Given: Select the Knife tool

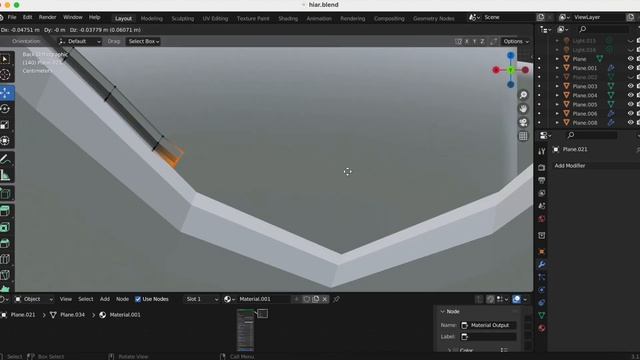Looking at the screenshot, I should point(5,275).
